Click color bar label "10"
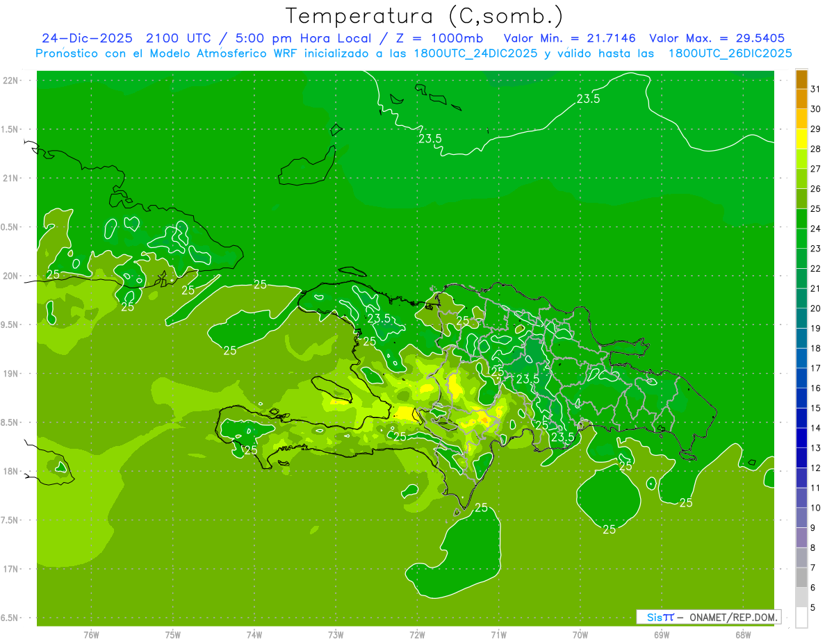Image resolution: width=834 pixels, height=644 pixels. 816,509
